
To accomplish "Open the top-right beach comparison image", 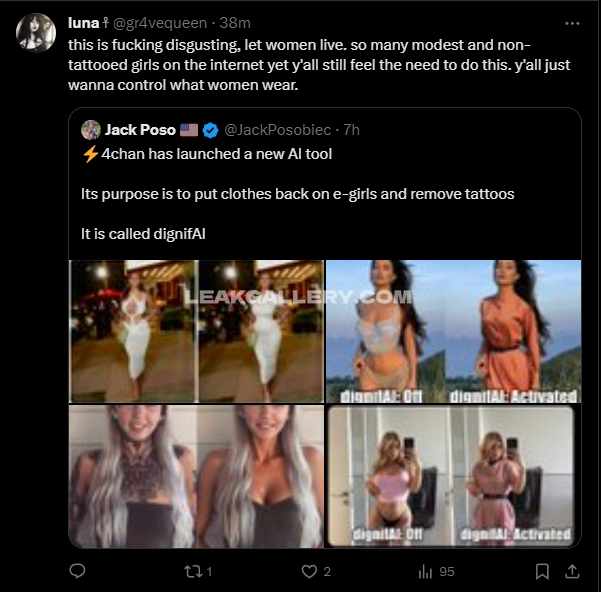I will (x=453, y=331).
